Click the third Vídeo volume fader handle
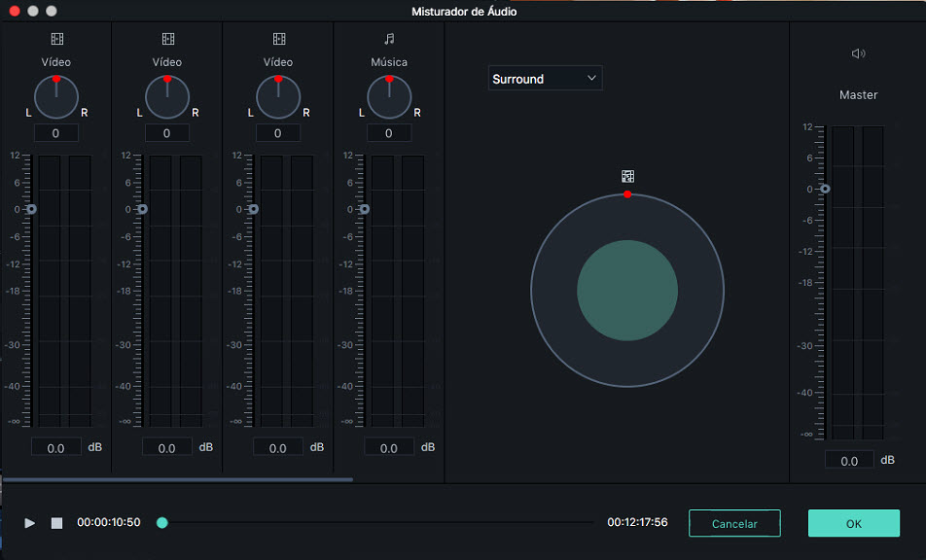Screen dimensions: 926x560 [253, 209]
